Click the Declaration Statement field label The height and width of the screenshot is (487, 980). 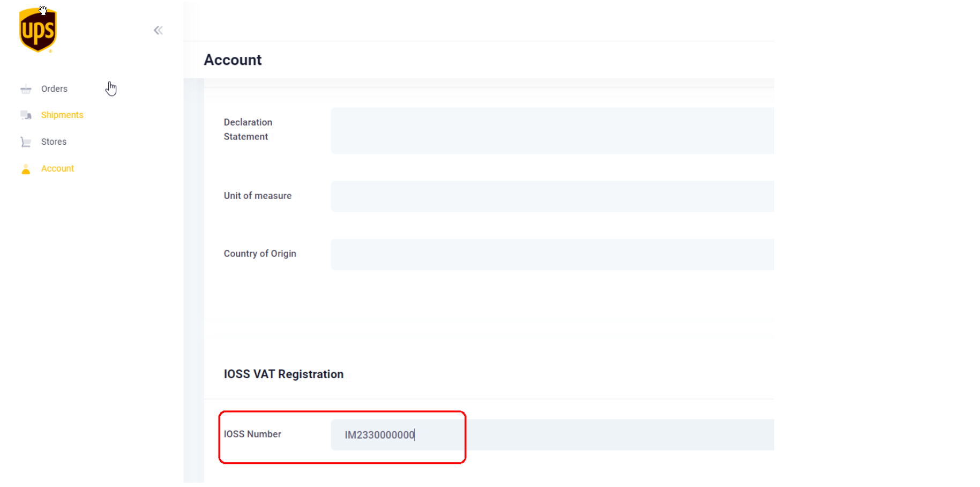(248, 129)
